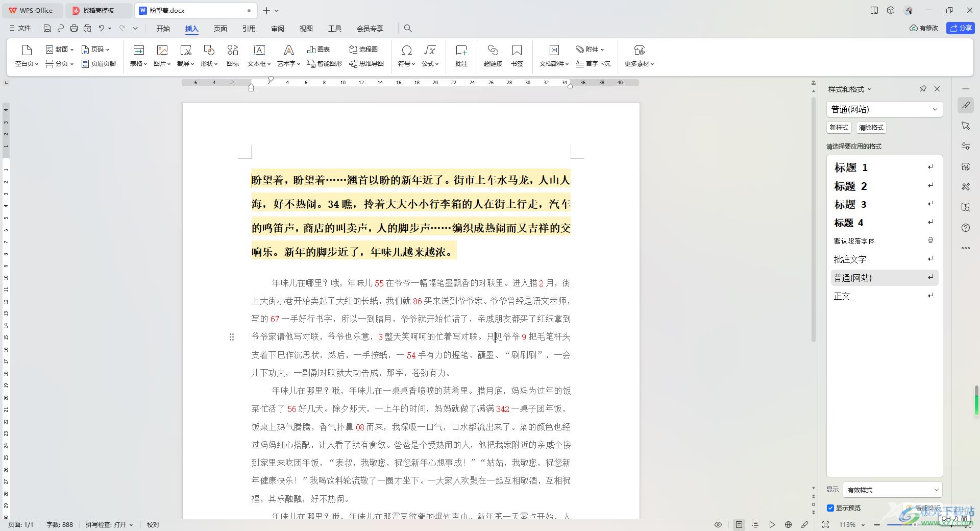Viewport: 980px width, 531px height.
Task: Expand the 样式和格式 panel title dropdown
Action: (x=869, y=89)
